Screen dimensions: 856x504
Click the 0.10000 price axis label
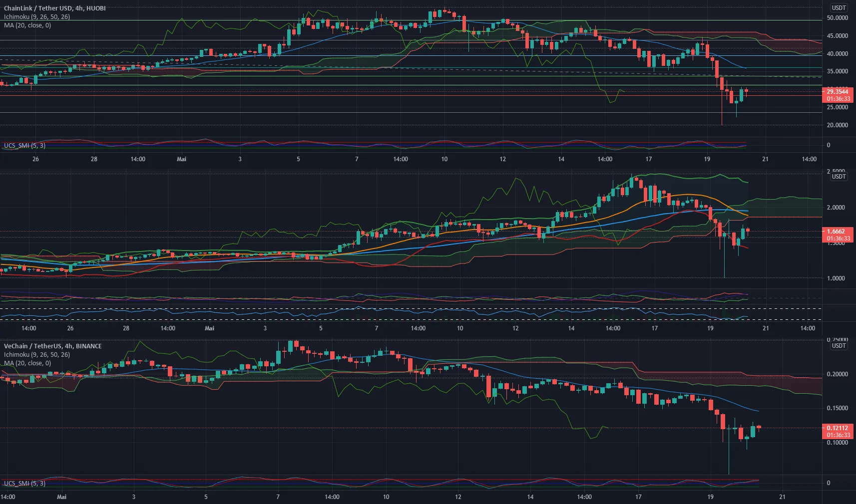click(838, 443)
